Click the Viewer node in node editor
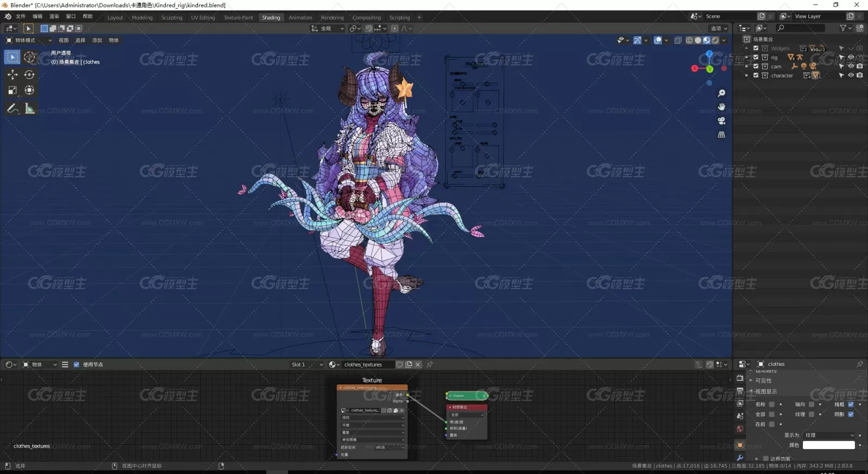Image resolution: width=868 pixels, height=474 pixels. (x=467, y=395)
